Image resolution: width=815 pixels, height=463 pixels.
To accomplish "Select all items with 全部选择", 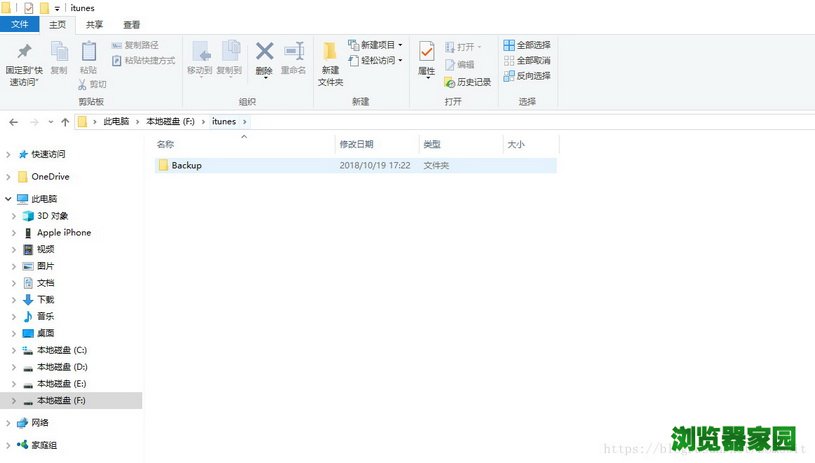I will point(527,45).
